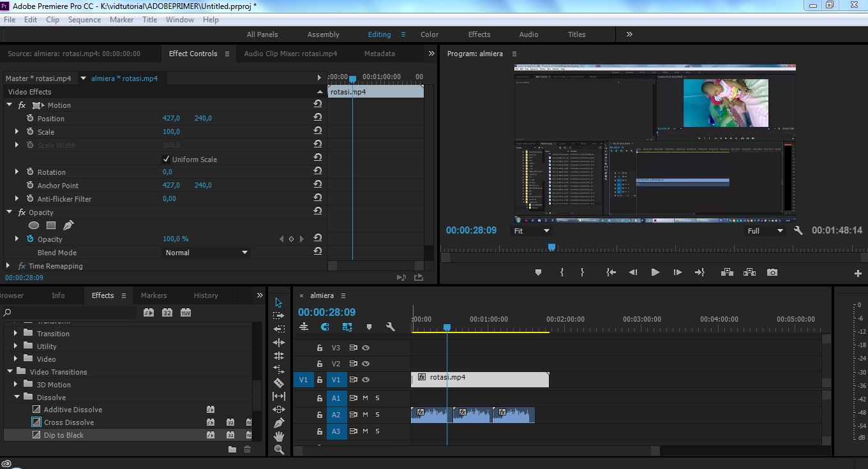Screen dimensions: 868x469
Task: Reset the Anchor Point parameter
Action: click(x=317, y=185)
